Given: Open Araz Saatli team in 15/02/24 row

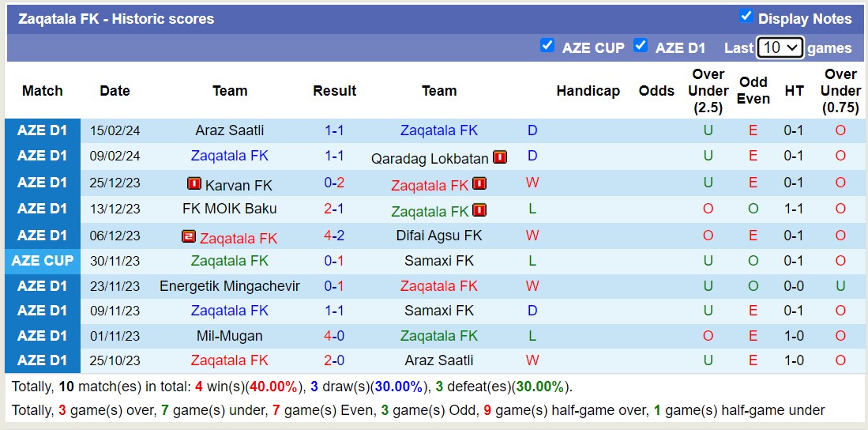Looking at the screenshot, I should [230, 130].
